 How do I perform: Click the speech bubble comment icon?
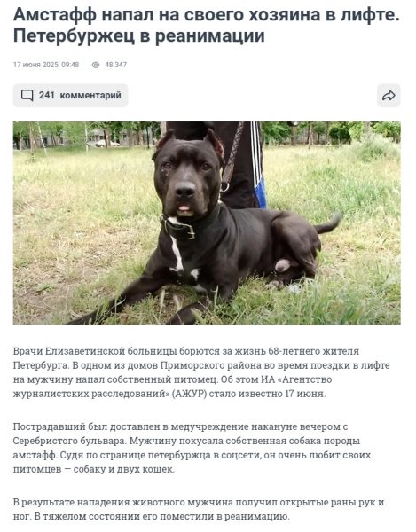(x=27, y=96)
